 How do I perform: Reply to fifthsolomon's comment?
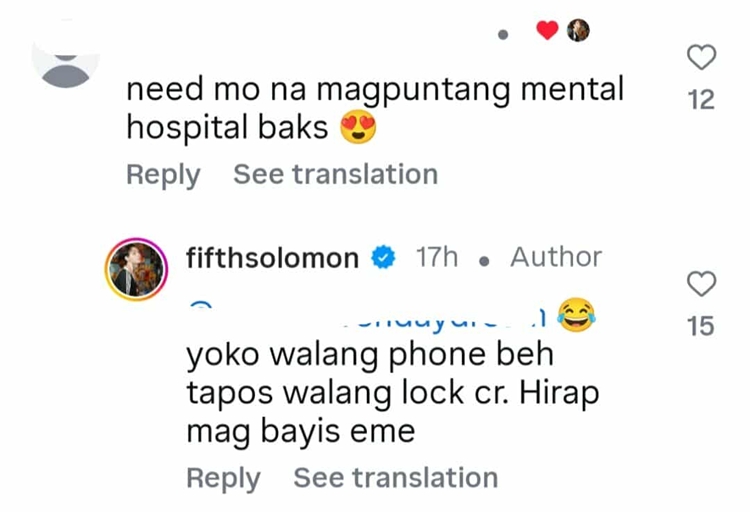pos(223,478)
